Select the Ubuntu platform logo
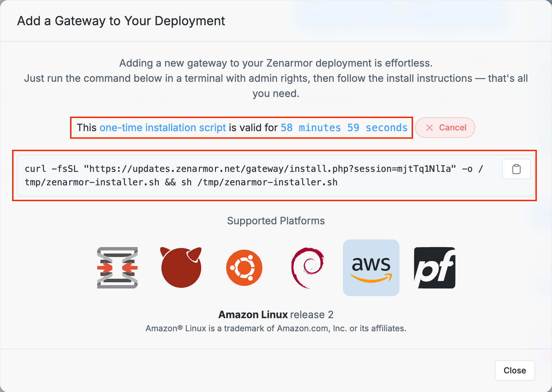The width and height of the screenshot is (552, 392). 244,268
